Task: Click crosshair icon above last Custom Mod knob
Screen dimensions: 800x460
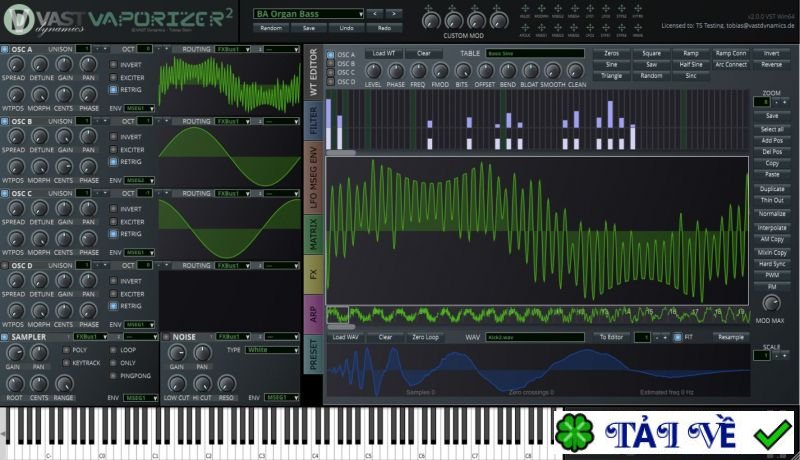Action: 496,8
